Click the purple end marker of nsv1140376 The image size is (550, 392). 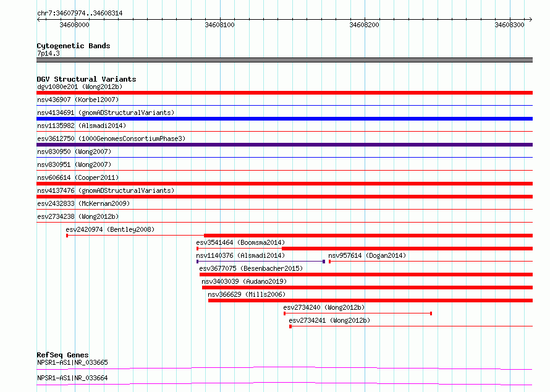coord(324,262)
